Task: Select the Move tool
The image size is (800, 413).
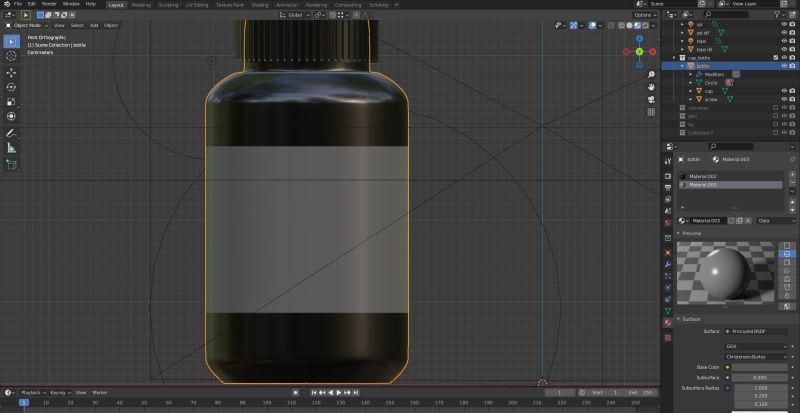Action: 11,73
